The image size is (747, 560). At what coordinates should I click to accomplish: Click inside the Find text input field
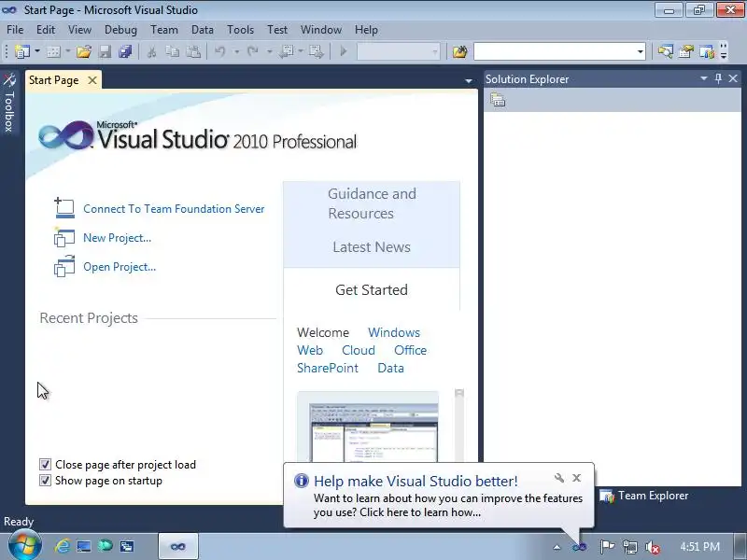(554, 51)
